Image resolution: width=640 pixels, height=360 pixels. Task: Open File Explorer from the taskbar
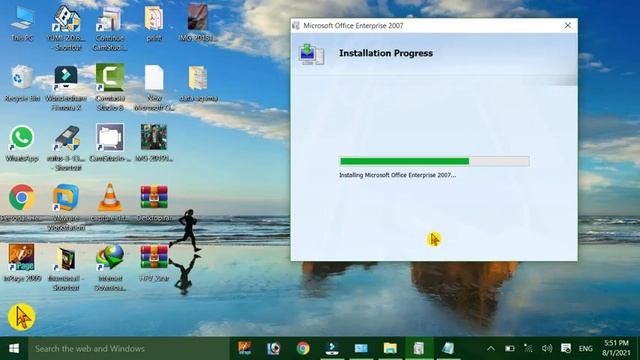(x=390, y=348)
